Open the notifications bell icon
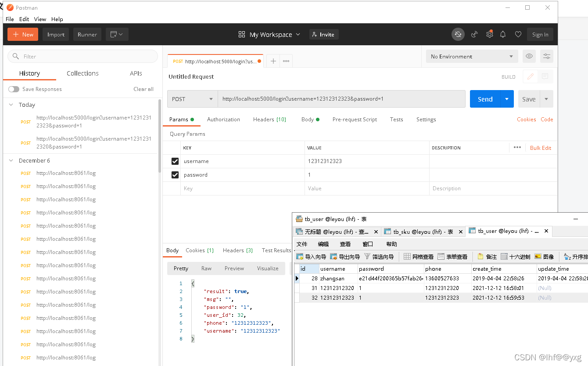588x366 pixels. 503,34
